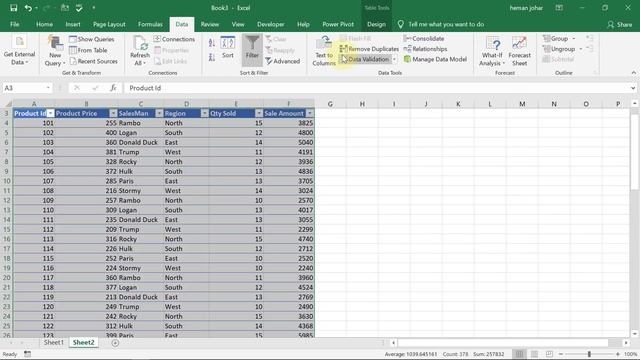Click Group rows or columns

click(556, 38)
